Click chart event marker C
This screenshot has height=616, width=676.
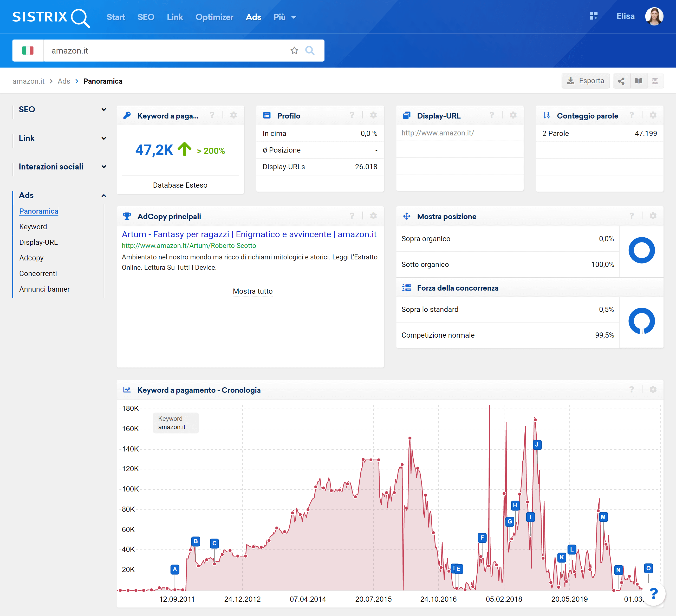click(x=214, y=543)
